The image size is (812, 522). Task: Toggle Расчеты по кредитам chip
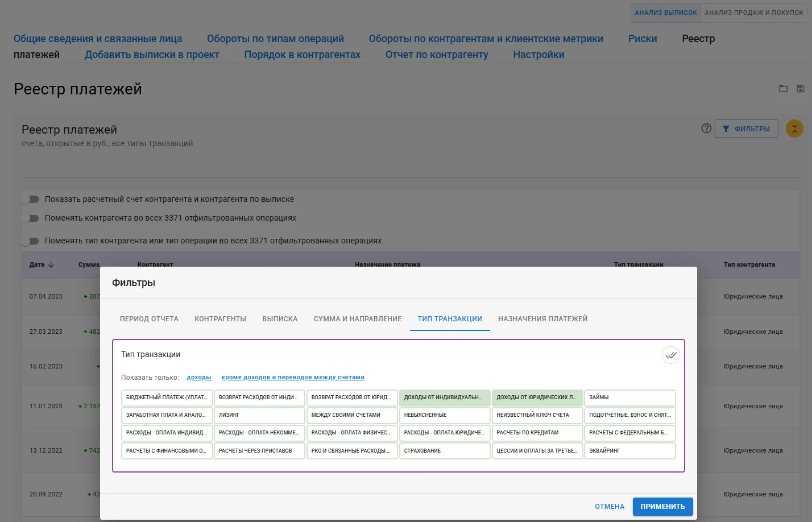[537, 433]
